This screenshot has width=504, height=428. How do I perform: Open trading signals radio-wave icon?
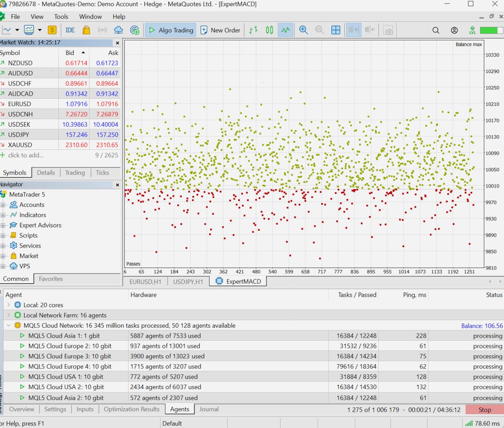coord(102,30)
